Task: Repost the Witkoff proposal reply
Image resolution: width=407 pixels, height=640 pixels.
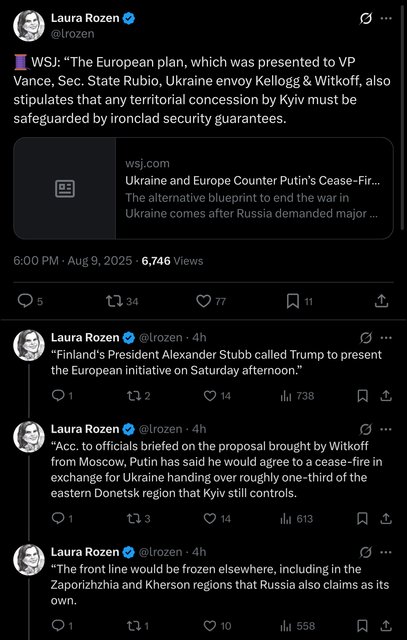Action: pos(138,519)
